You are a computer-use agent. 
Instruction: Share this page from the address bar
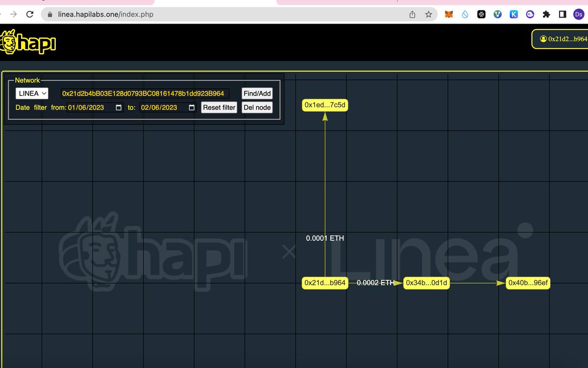pos(413,14)
